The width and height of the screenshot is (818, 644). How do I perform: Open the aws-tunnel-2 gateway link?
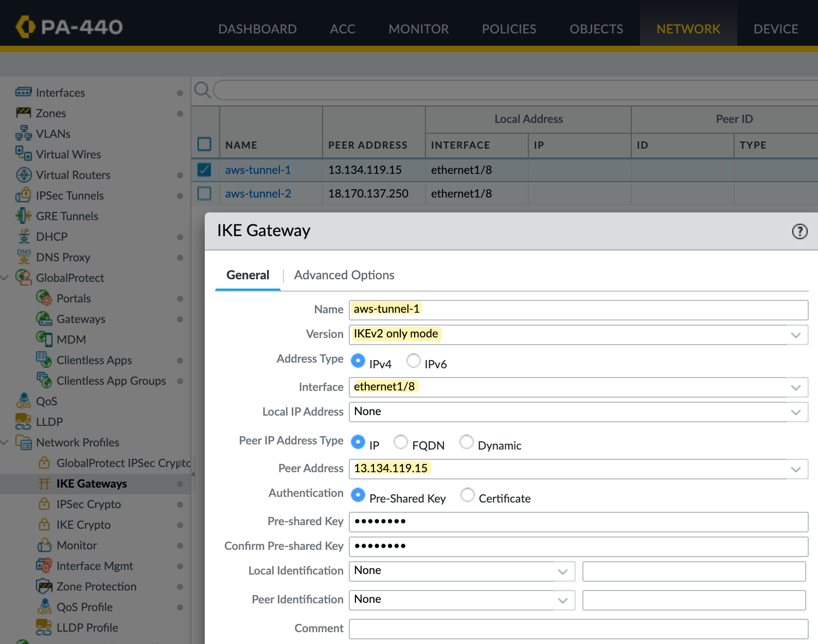(x=258, y=193)
